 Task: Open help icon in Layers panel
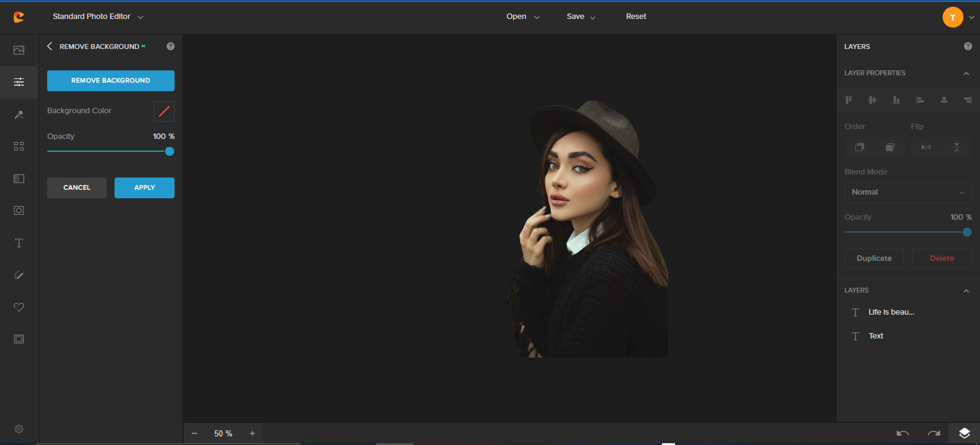(968, 46)
